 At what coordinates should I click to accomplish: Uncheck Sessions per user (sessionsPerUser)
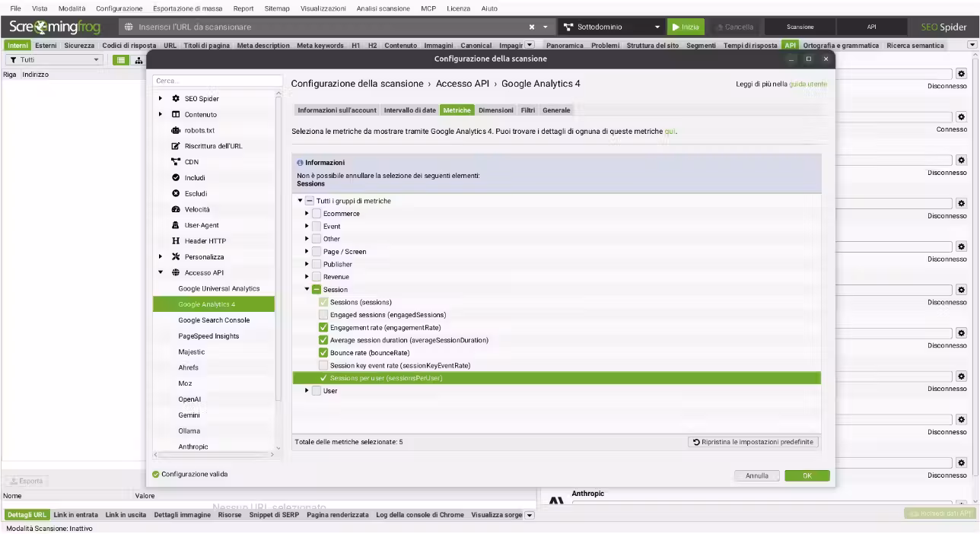pos(324,378)
